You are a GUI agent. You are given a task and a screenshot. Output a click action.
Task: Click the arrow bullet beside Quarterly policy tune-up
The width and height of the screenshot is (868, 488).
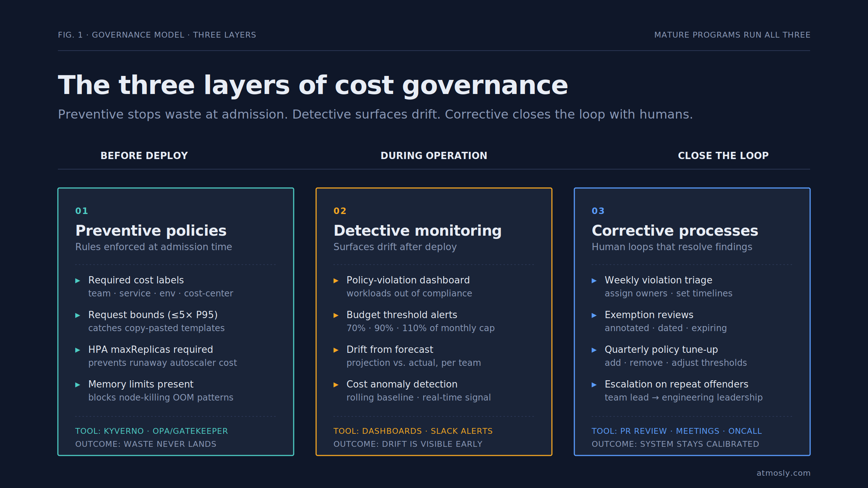[594, 350]
